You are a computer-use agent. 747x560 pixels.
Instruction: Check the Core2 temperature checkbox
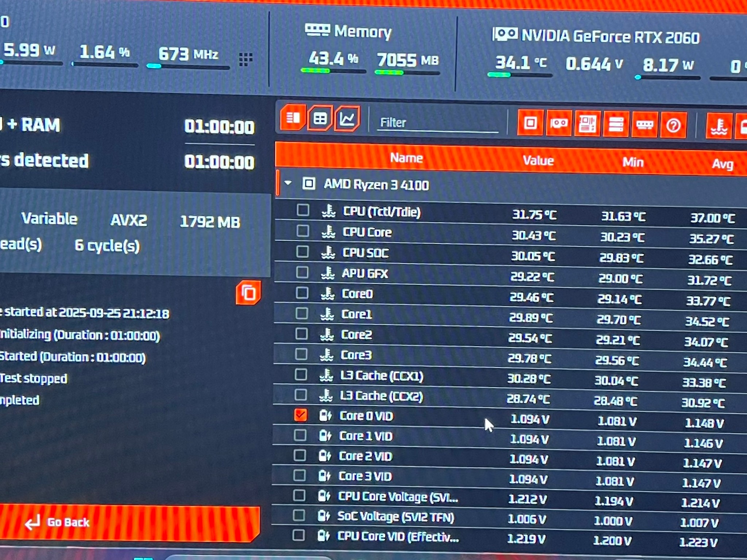pyautogui.click(x=301, y=334)
